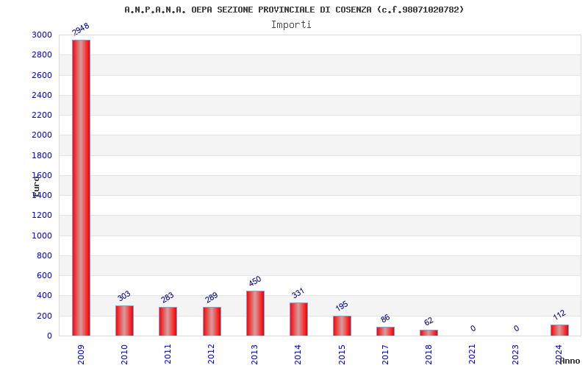Image resolution: width=588 pixels, height=368 pixels.
Task: Click the 2014 year label
Action: tap(298, 354)
